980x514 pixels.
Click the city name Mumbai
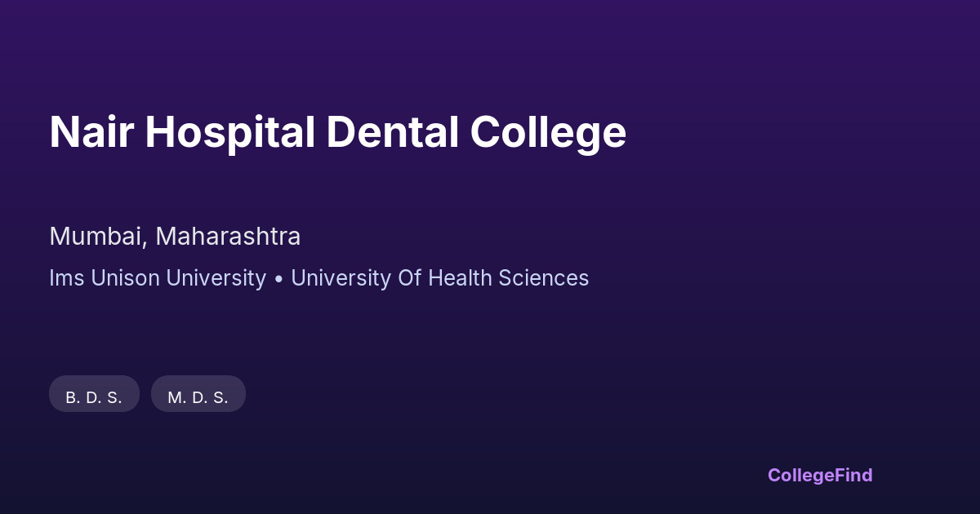click(x=98, y=237)
